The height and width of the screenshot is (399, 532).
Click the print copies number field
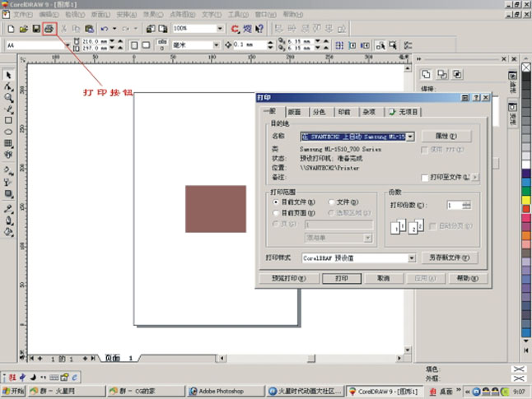click(x=453, y=205)
